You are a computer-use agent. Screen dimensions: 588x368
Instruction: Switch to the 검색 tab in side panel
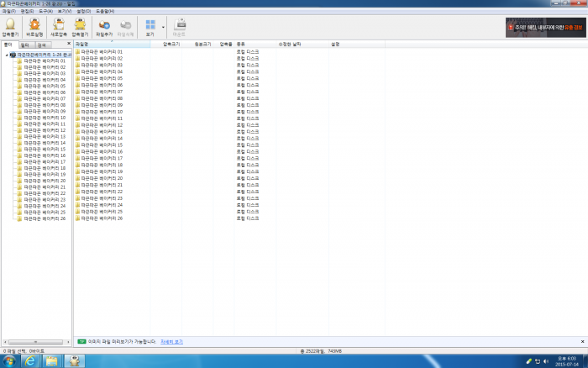41,44
